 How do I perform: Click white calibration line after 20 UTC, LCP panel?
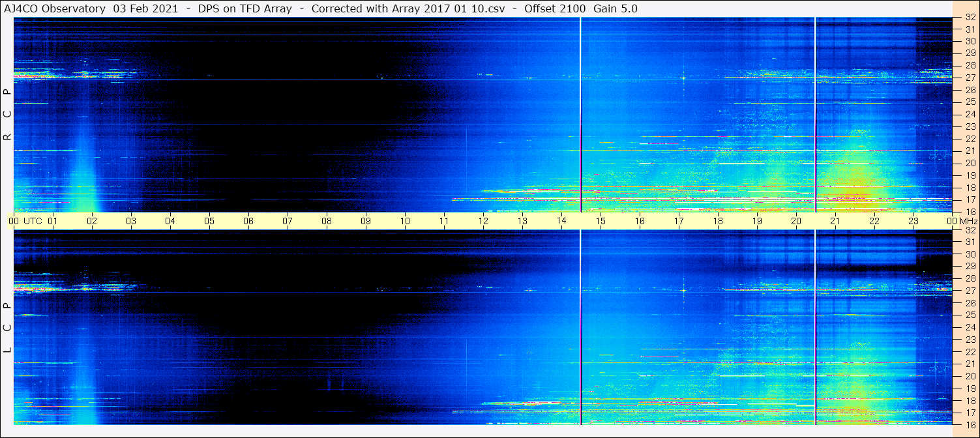pos(815,327)
